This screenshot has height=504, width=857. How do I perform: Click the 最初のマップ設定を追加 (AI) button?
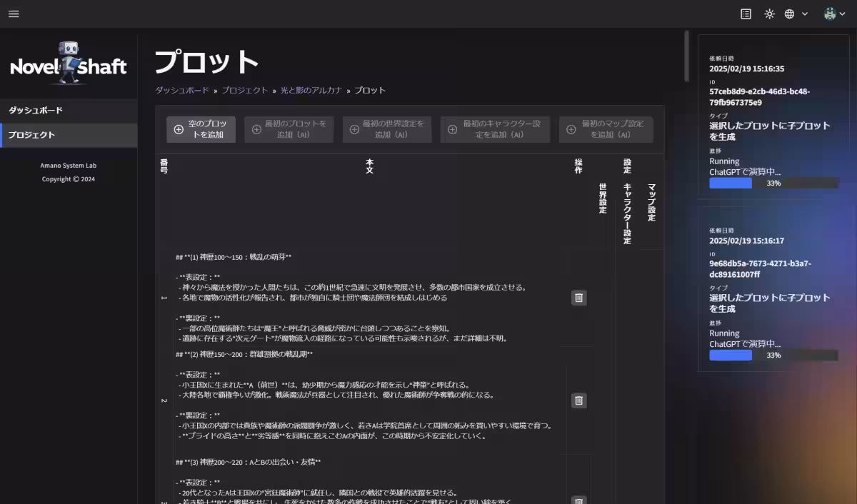click(x=606, y=129)
